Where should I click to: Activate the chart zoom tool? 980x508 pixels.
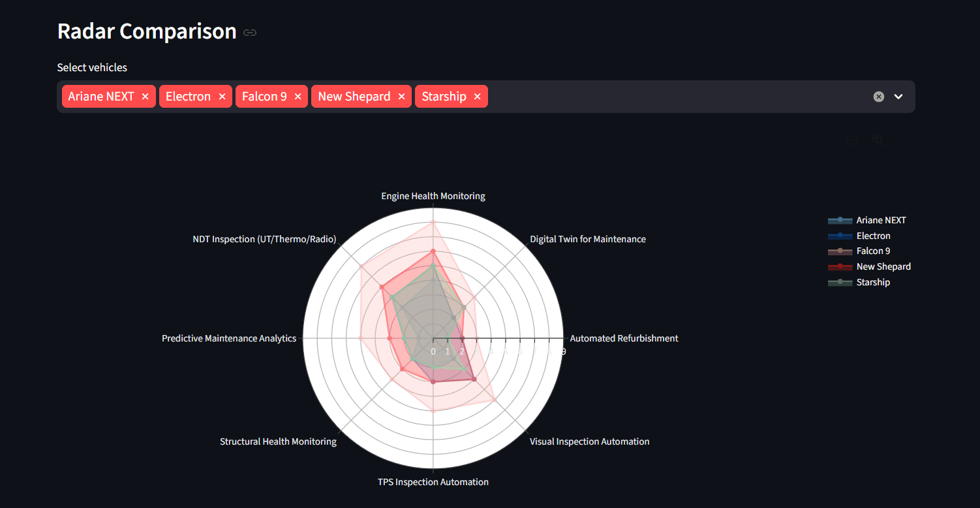(878, 139)
